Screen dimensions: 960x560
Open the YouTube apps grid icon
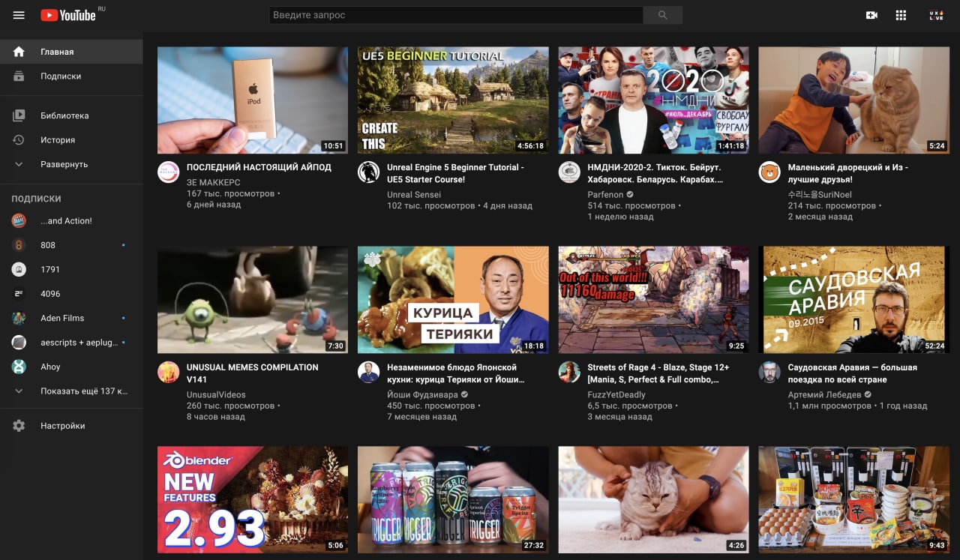pos(901,15)
